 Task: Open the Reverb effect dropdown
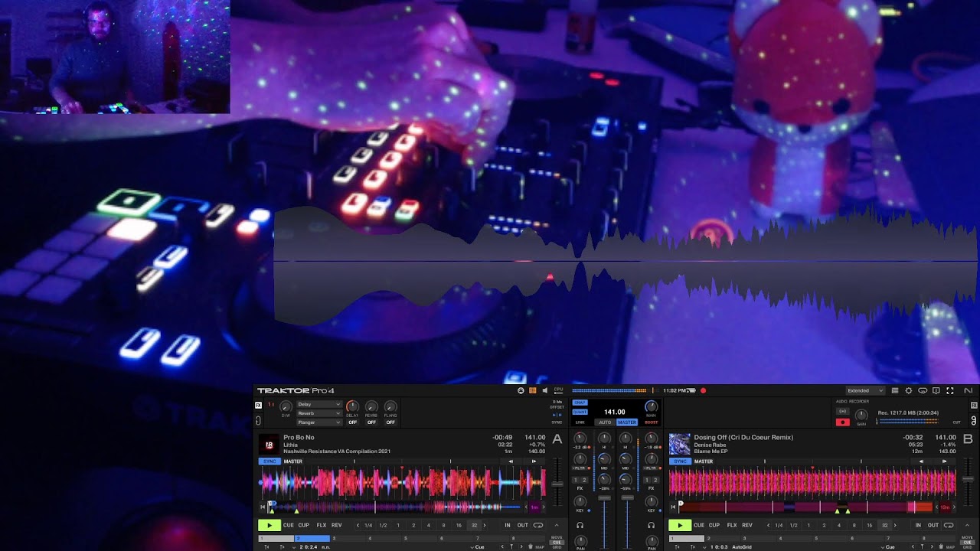319,413
